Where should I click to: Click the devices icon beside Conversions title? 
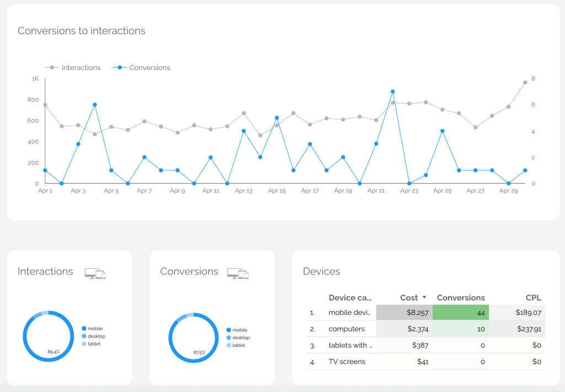click(x=238, y=273)
